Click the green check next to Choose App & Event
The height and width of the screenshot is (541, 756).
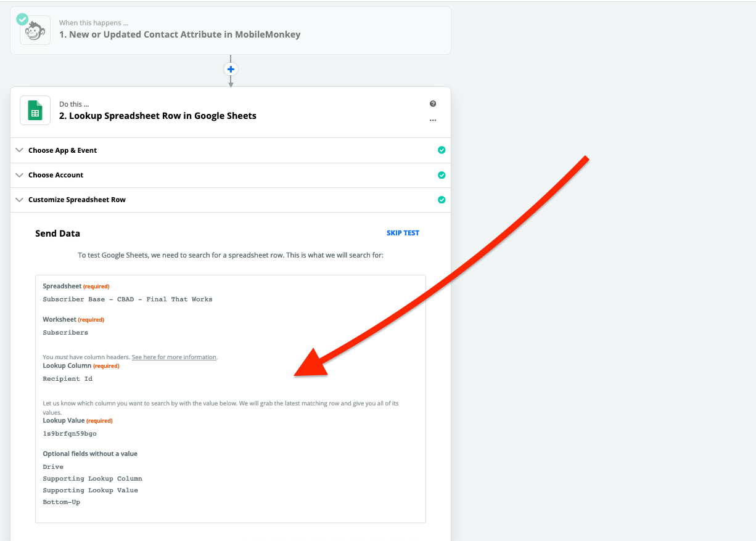click(x=442, y=150)
